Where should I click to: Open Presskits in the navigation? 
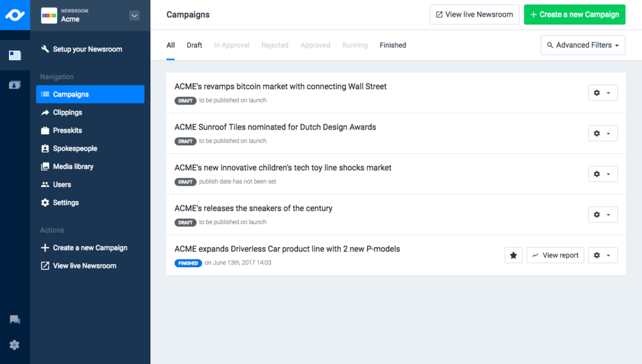62,130
